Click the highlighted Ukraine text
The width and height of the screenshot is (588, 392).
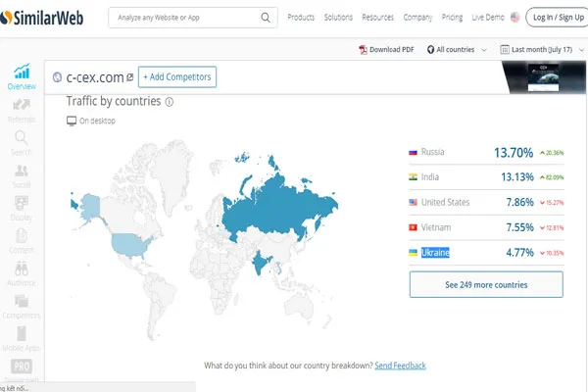click(x=435, y=253)
